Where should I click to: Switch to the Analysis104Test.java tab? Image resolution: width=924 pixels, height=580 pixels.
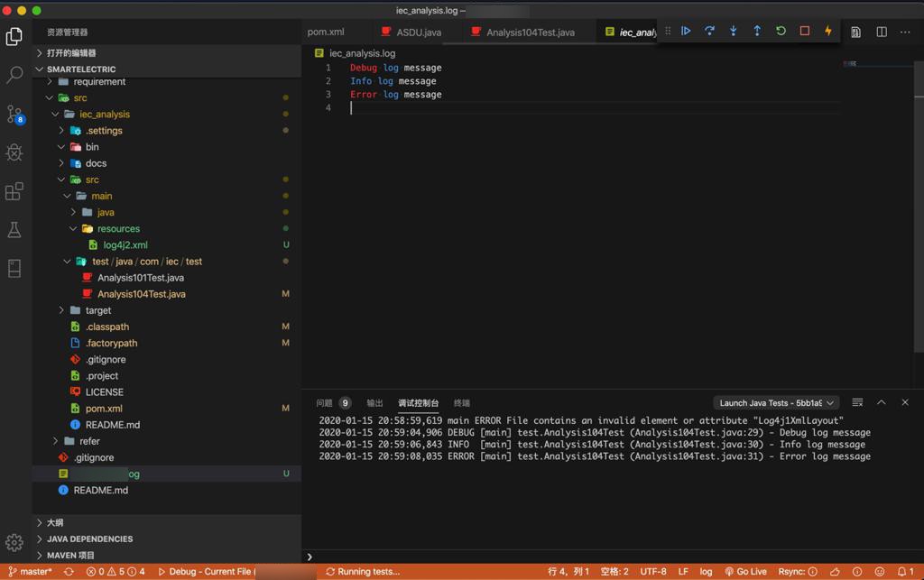point(530,32)
